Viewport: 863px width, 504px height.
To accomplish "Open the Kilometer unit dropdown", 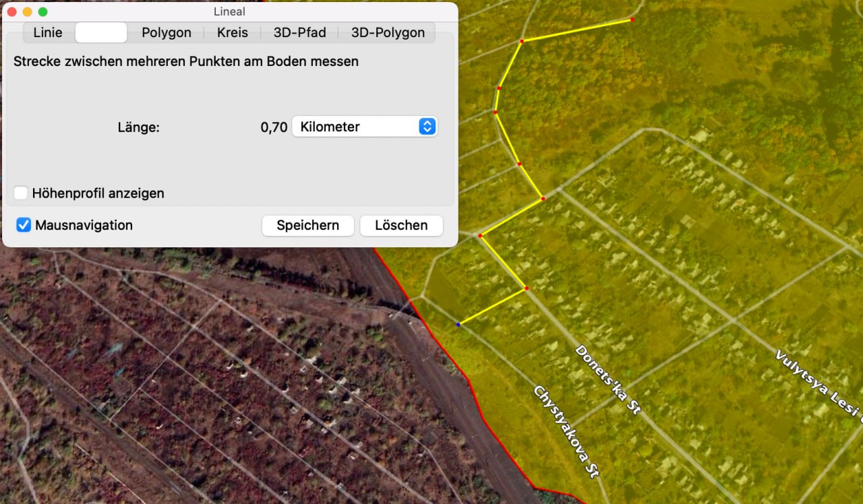I will pyautogui.click(x=365, y=127).
